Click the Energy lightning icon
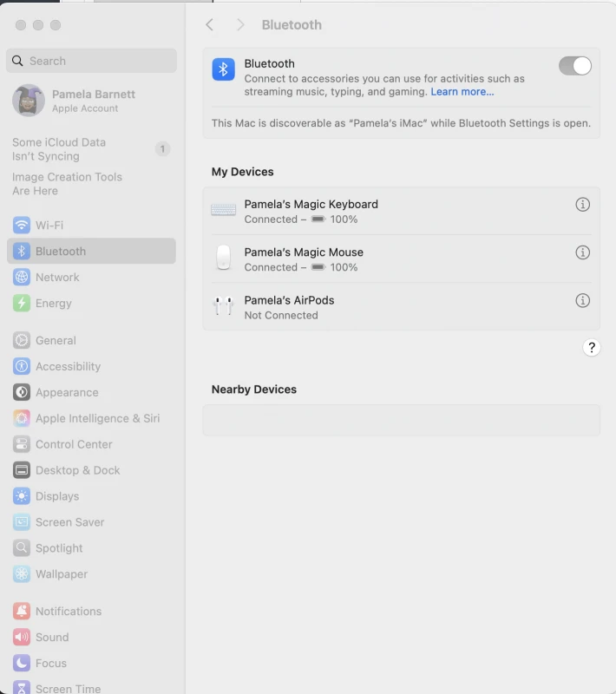616x694 pixels. pyautogui.click(x=21, y=303)
